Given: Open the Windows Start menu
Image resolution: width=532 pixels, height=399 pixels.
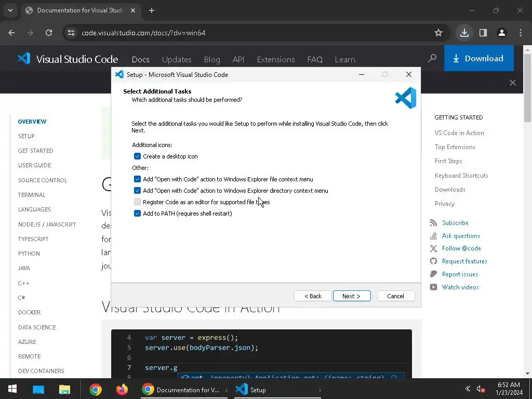Looking at the screenshot, I should click(12, 389).
